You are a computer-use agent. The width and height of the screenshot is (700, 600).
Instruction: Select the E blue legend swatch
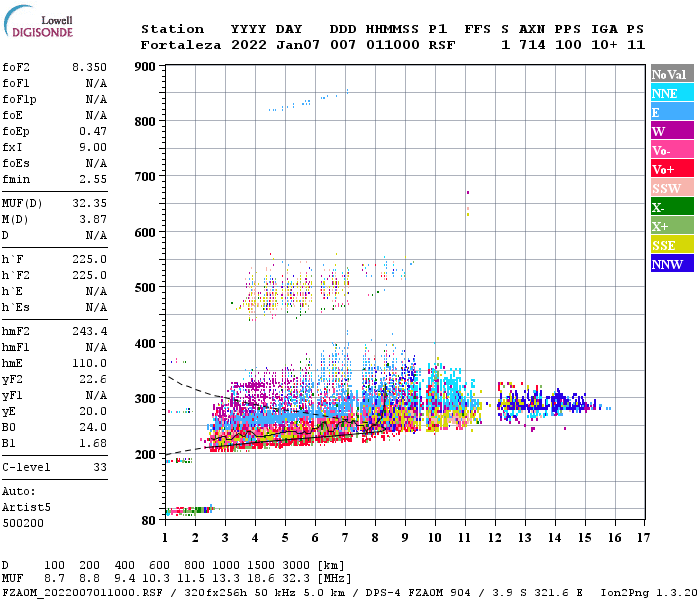pos(672,112)
